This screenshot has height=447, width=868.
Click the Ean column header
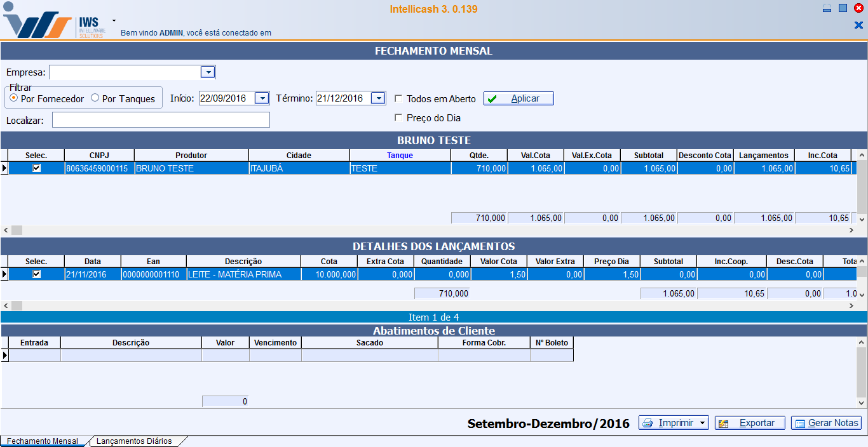click(154, 262)
